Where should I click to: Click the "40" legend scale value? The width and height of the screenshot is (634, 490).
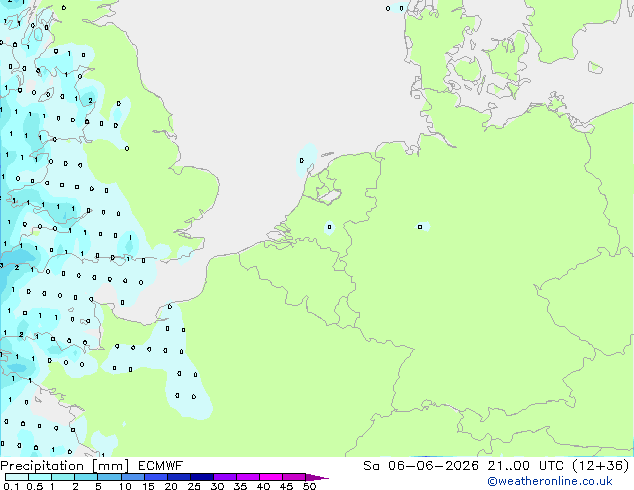click(263, 486)
